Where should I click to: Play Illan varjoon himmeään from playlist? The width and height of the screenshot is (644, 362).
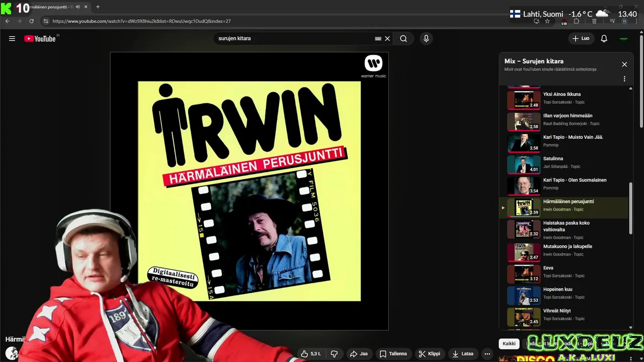(563, 121)
